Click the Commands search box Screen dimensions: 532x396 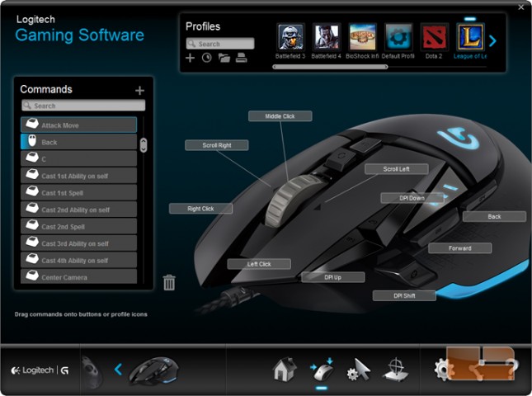click(83, 106)
